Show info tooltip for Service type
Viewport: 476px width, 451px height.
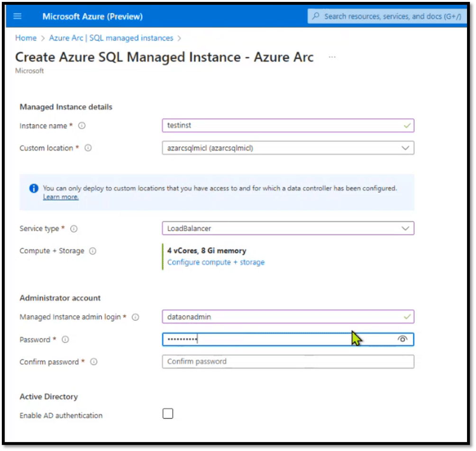point(74,229)
